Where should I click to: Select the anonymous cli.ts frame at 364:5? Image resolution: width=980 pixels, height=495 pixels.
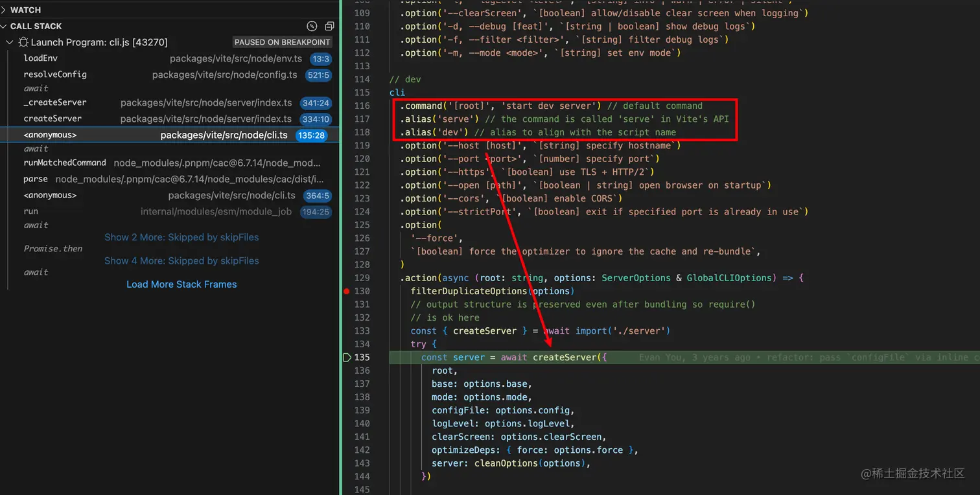tap(170, 196)
